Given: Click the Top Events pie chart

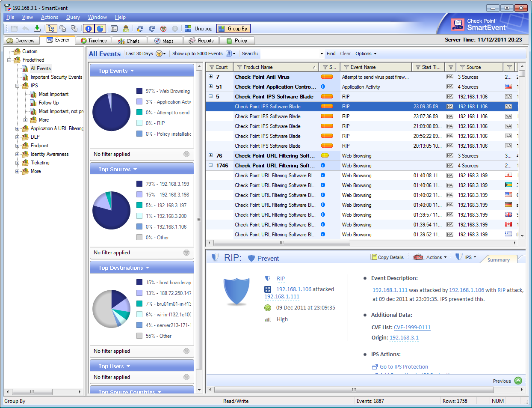Looking at the screenshot, I should coord(112,112).
